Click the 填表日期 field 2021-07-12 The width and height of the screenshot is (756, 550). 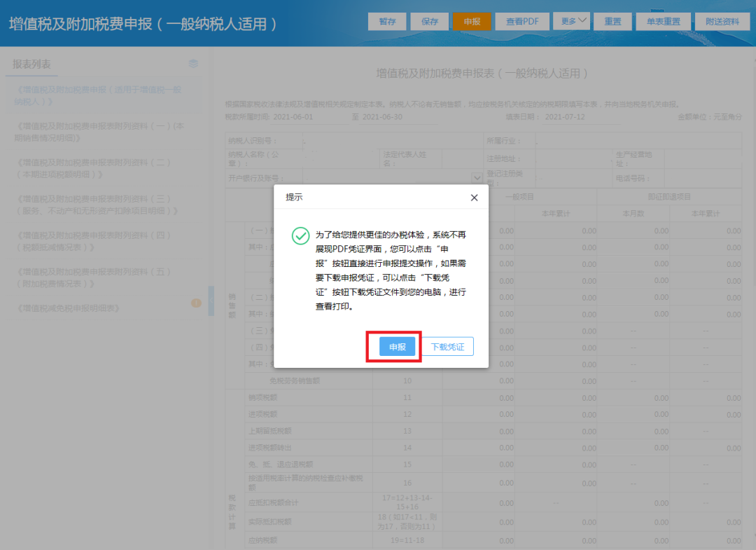pos(565,117)
